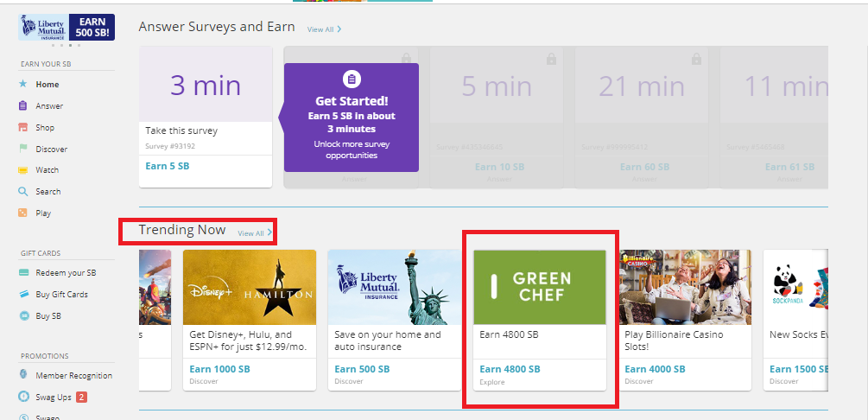Click Explore label under Green Chef
Image resolution: width=868 pixels, height=420 pixels.
(x=491, y=382)
